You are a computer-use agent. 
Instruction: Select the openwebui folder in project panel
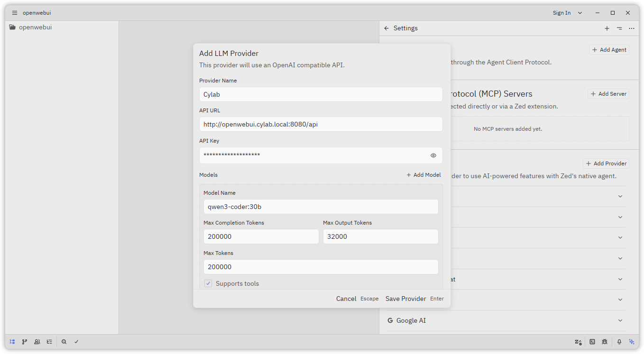point(35,27)
